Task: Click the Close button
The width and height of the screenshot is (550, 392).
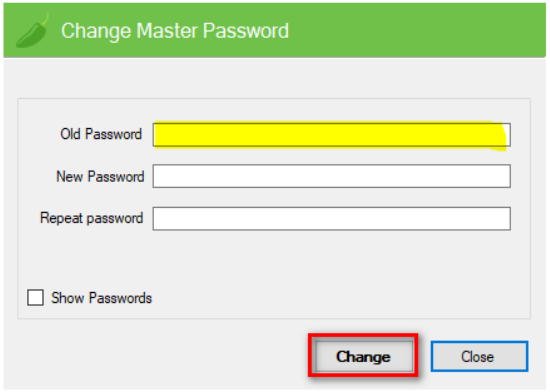Action: pos(479,357)
